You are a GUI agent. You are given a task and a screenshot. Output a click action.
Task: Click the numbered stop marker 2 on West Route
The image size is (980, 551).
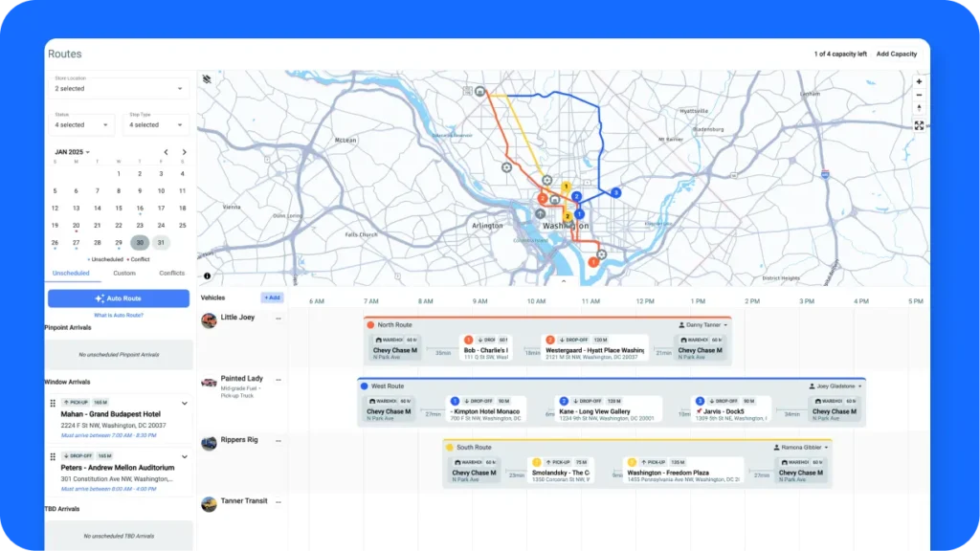[x=564, y=401]
